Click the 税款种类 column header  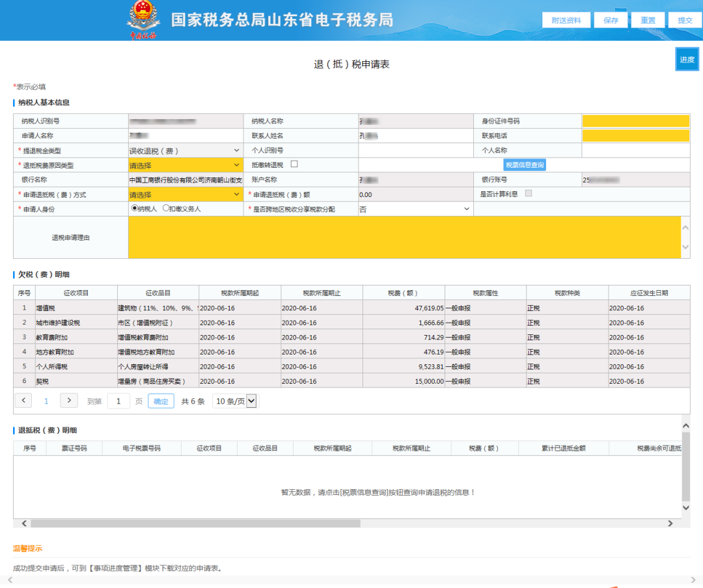coord(568,293)
